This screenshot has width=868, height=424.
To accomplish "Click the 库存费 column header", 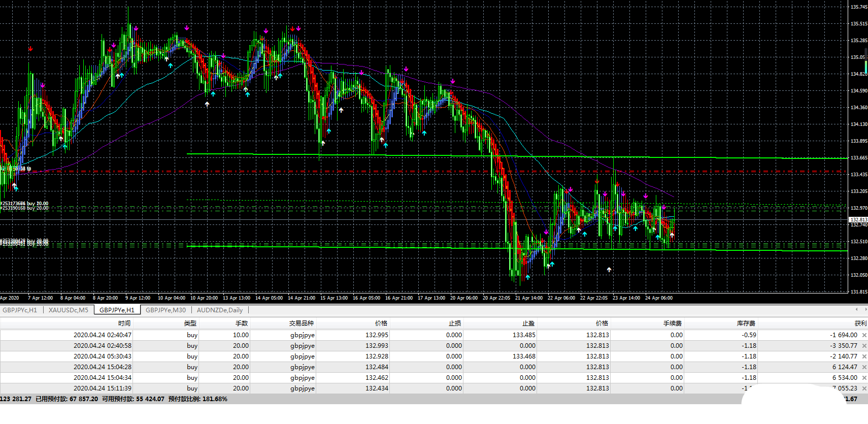I will 746,323.
